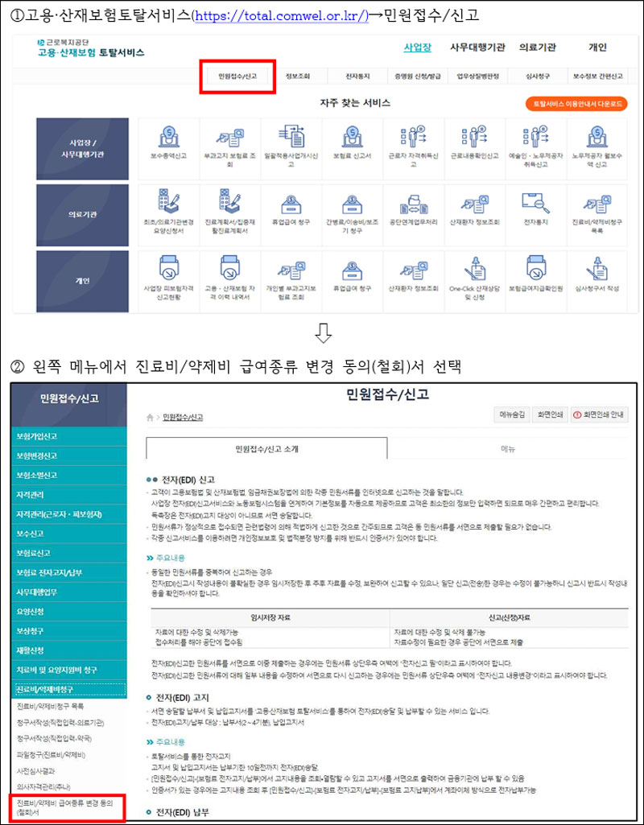Select 의사자격관리(주나) submenu item
The height and width of the screenshot is (825, 644).
[x=43, y=787]
